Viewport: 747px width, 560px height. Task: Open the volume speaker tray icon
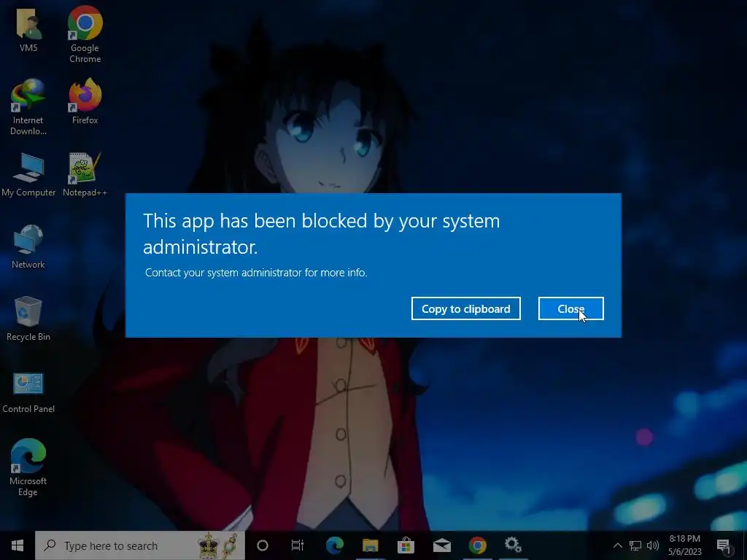(653, 545)
